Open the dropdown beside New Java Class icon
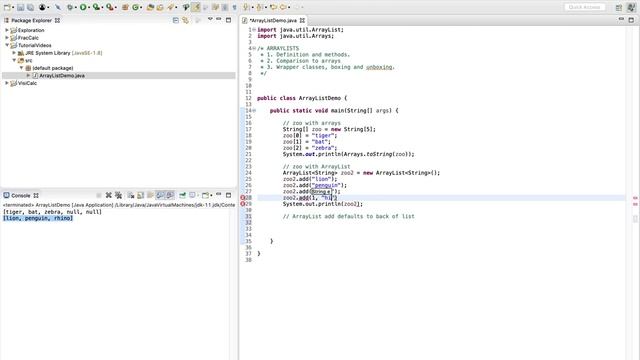 [141, 7]
